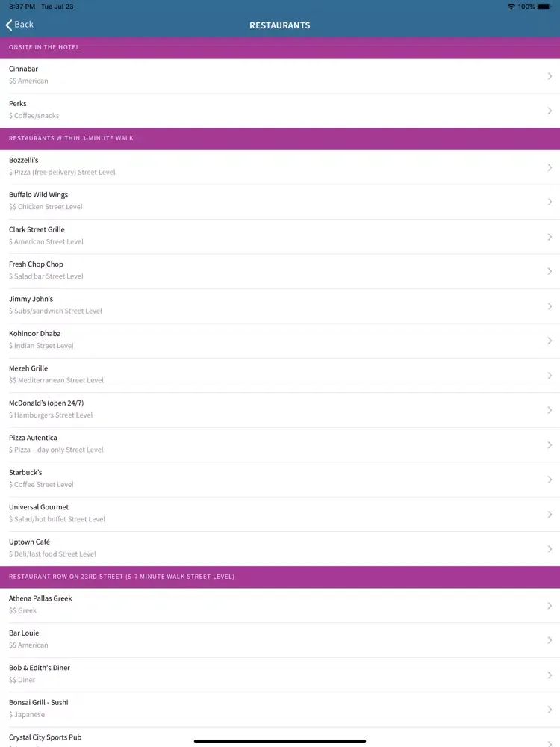This screenshot has width=560, height=747.
Task: Tap the chevron on Mezeh Grille row
Action: click(550, 376)
